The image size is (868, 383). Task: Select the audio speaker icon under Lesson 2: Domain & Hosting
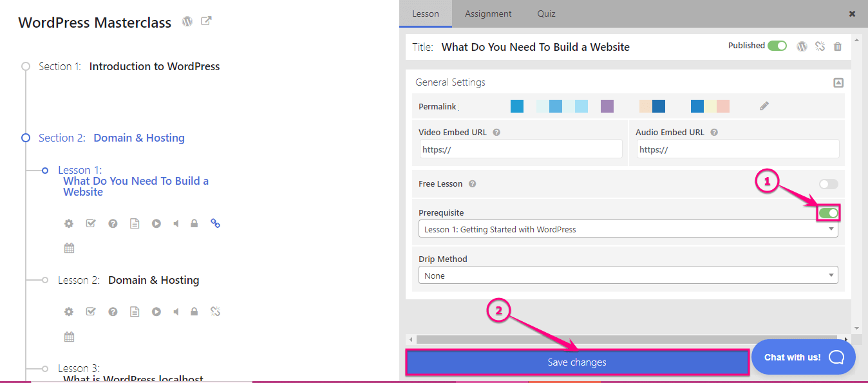click(x=176, y=312)
